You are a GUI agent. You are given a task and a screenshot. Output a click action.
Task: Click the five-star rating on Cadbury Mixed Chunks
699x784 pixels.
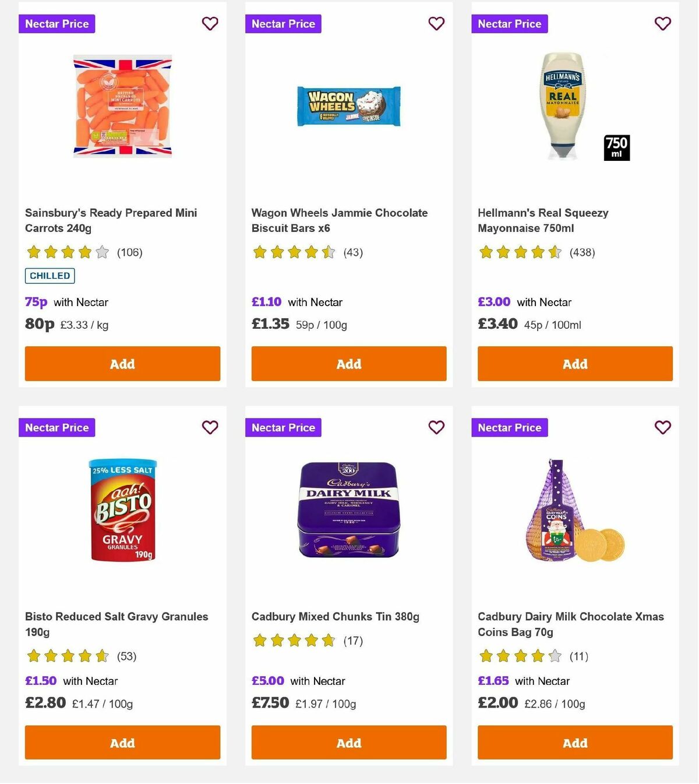click(x=292, y=640)
